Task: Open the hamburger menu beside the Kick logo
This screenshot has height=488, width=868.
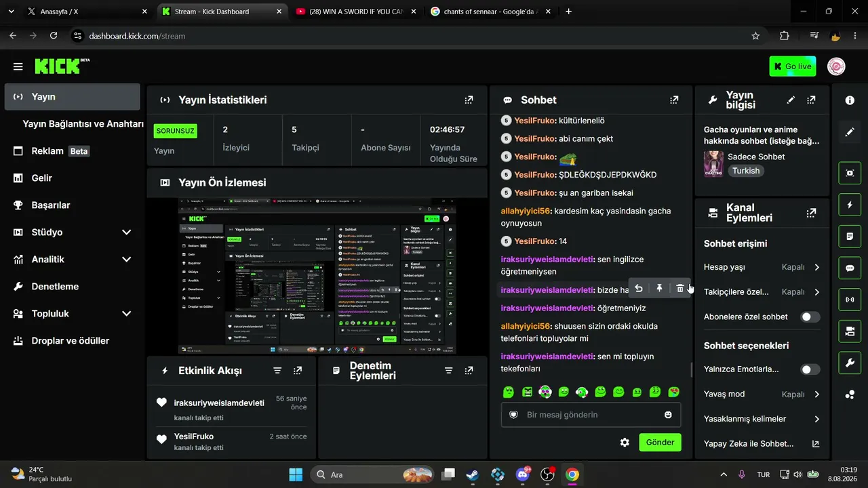Action: pyautogui.click(x=18, y=66)
